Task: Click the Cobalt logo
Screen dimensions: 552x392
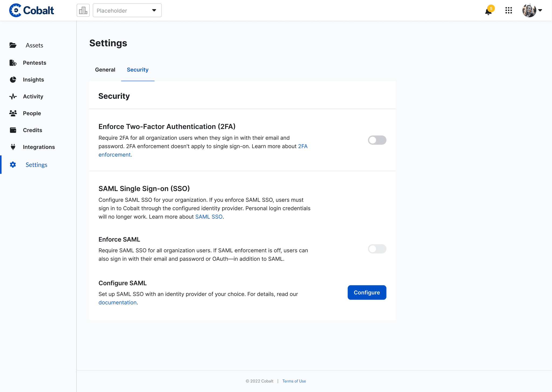Action: pyautogui.click(x=32, y=10)
